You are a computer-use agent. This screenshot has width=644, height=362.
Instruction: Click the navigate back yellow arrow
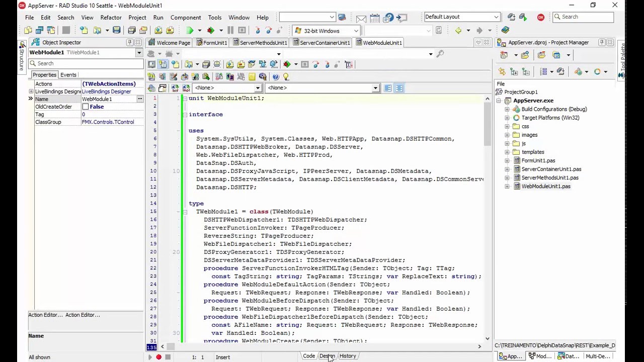[458, 31]
